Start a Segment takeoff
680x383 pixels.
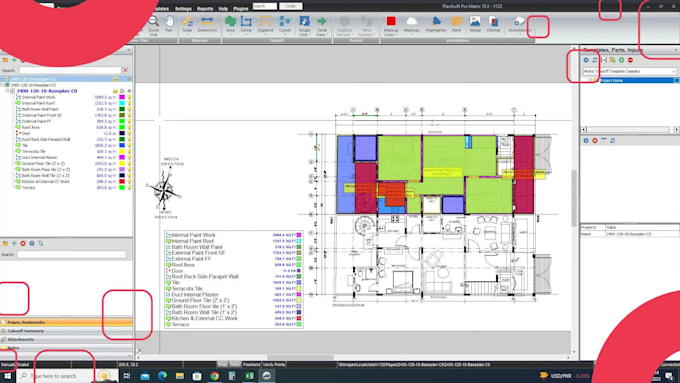(265, 24)
